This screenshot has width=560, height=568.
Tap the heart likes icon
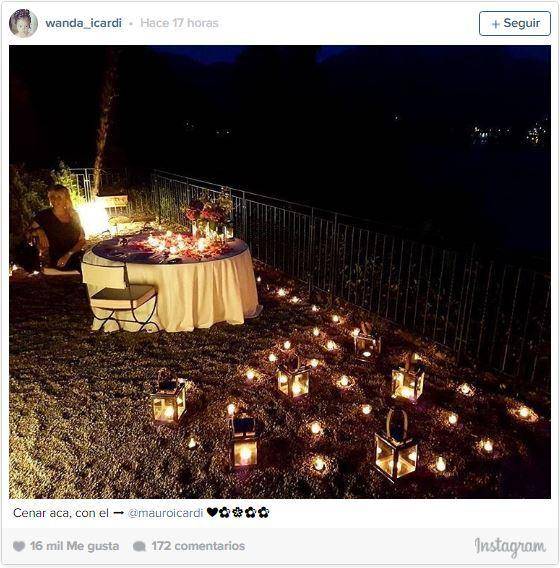tap(19, 546)
